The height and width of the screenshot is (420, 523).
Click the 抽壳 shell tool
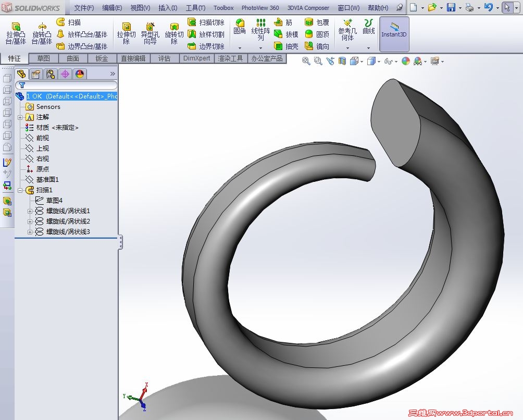[286, 46]
